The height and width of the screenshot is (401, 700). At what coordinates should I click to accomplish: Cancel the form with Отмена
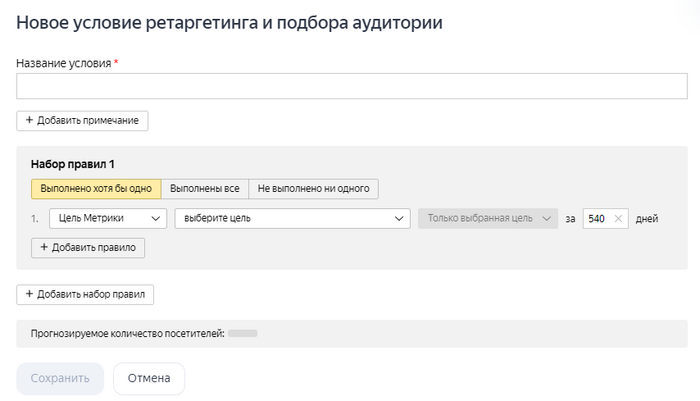[x=149, y=378]
